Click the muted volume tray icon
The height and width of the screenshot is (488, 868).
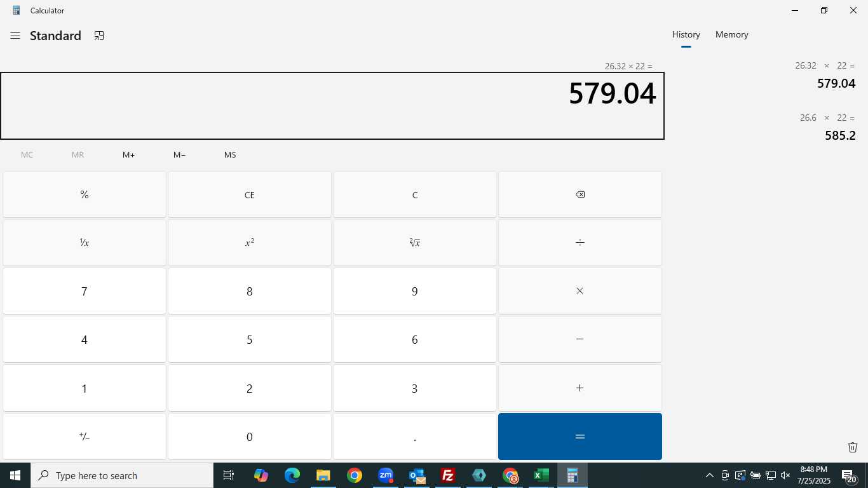785,475
